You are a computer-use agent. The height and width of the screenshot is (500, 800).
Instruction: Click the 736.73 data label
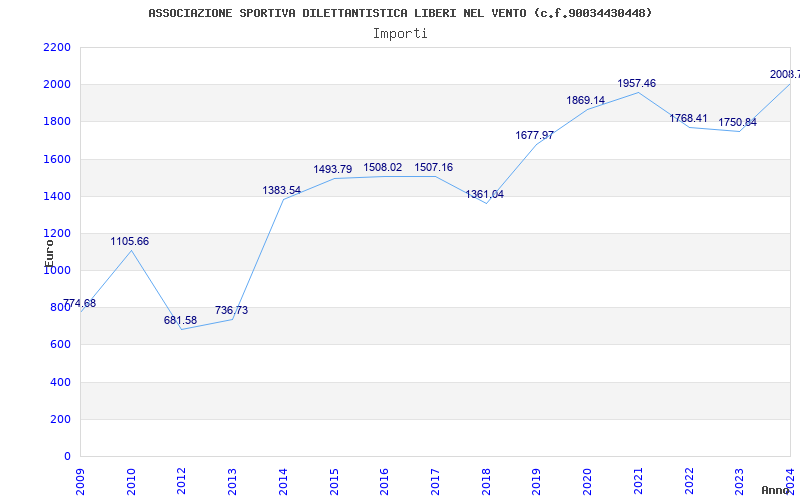[x=231, y=310]
